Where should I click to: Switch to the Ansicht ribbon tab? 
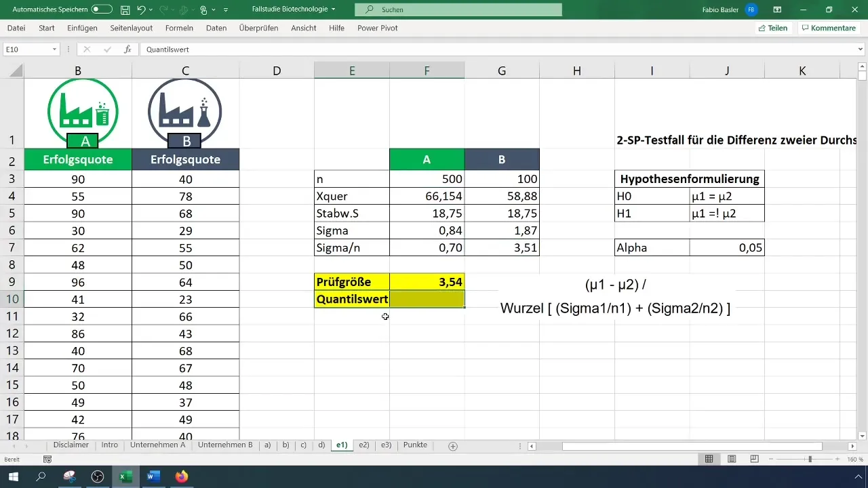click(x=304, y=28)
